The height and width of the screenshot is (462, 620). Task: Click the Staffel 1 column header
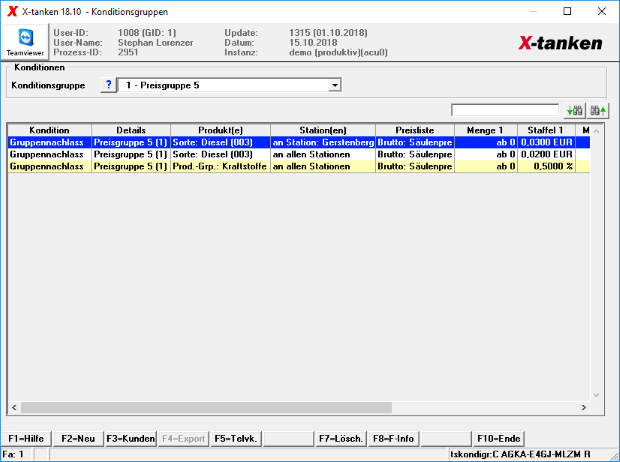coord(546,130)
